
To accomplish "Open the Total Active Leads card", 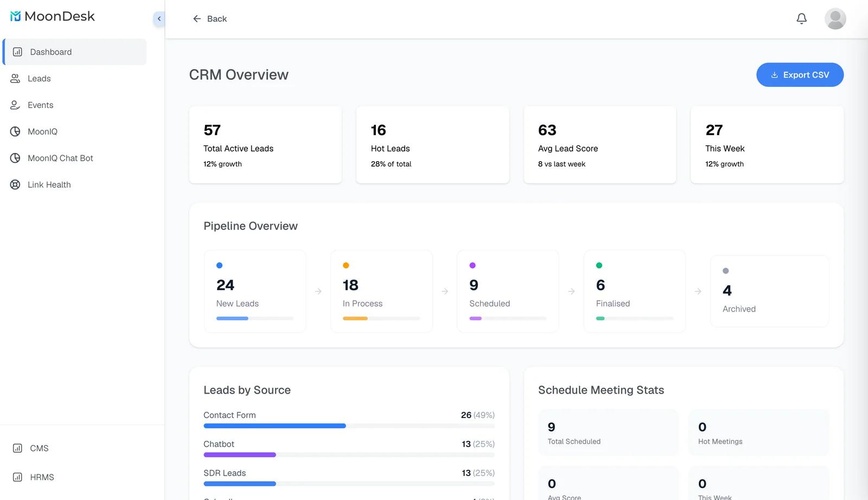I will pyautogui.click(x=265, y=145).
